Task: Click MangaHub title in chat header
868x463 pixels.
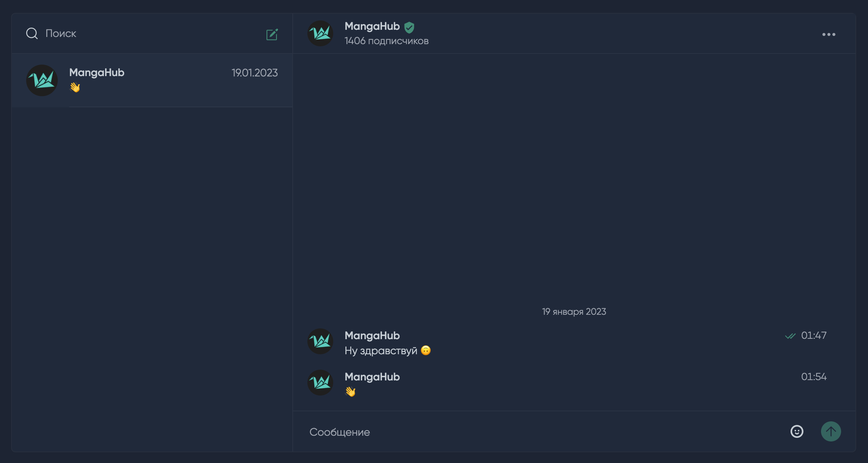Action: pos(372,26)
